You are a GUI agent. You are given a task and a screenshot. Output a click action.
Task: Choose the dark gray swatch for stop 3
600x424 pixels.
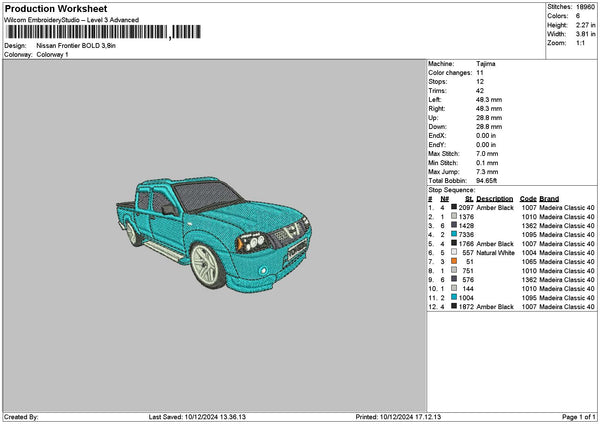pyautogui.click(x=455, y=225)
